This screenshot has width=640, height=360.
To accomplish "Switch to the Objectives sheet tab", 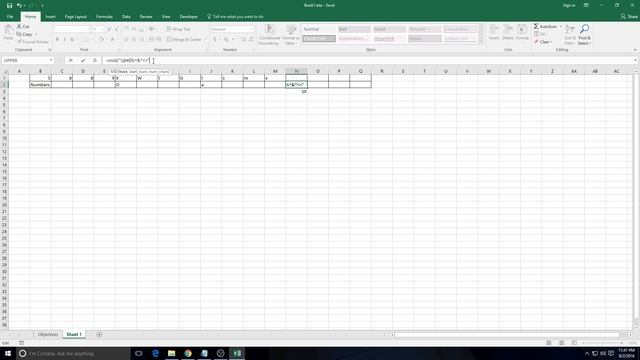I will [48, 335].
